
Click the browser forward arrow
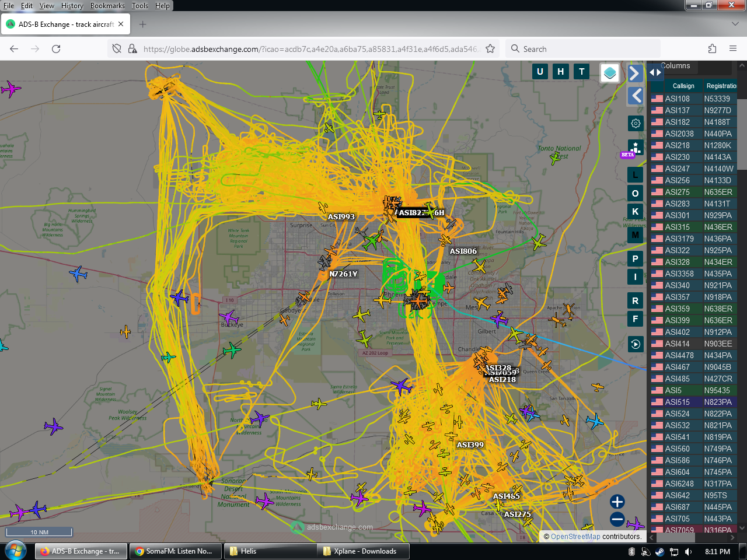[x=35, y=49]
